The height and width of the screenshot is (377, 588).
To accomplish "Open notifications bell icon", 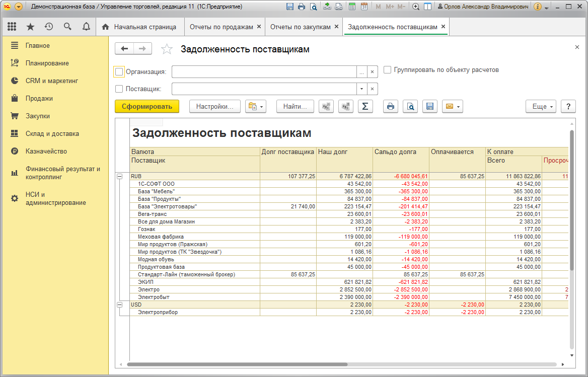I will click(x=86, y=27).
